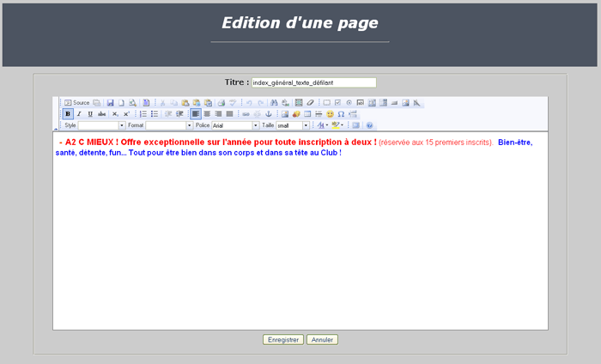This screenshot has width=601, height=364.
Task: Insert a Smiley face icon
Action: point(330,114)
